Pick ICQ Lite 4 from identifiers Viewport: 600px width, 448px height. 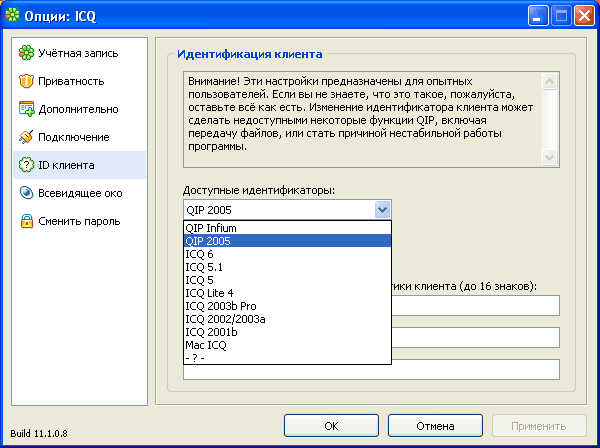pos(209,293)
